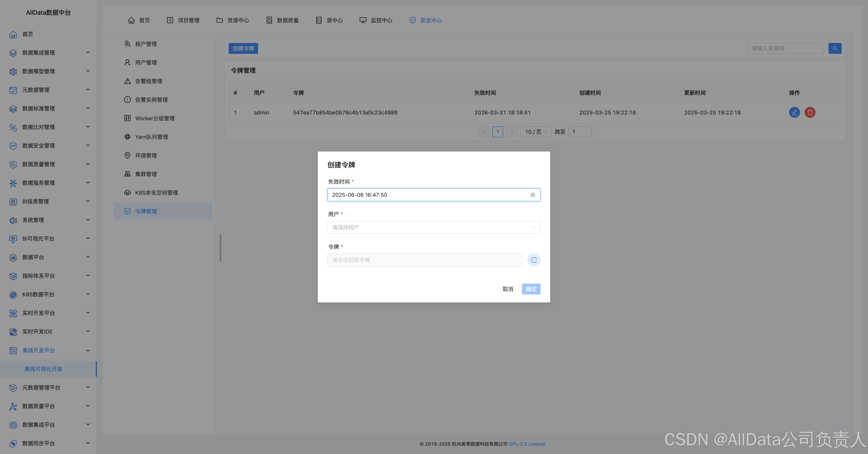Expand 数据平台 chevron
The height and width of the screenshot is (454, 868).
(88, 257)
